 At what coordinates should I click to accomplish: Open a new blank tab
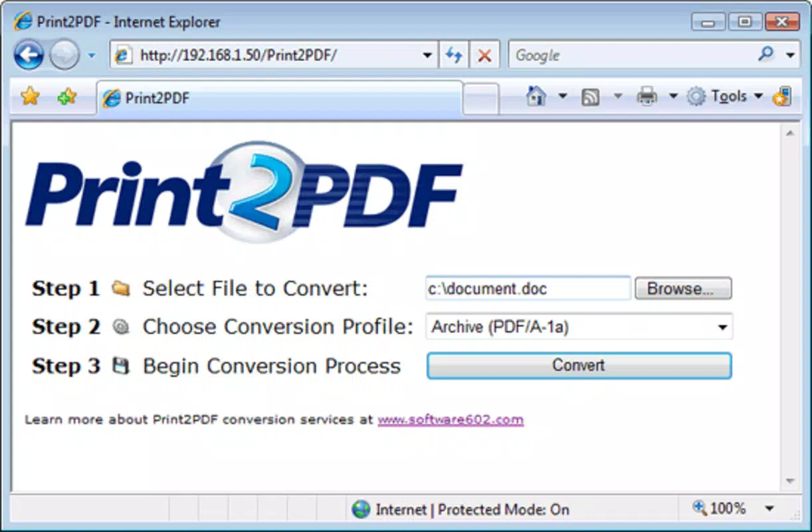(x=481, y=100)
